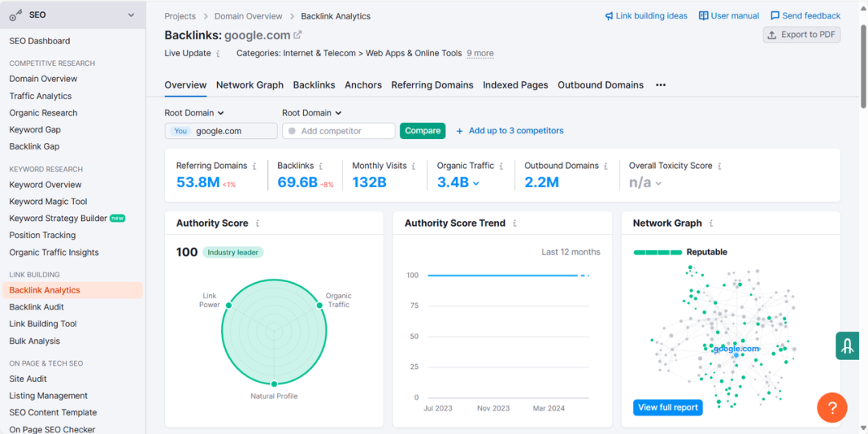Screen dimensions: 868x434
Task: Click the 69.6B Backlinks value
Action: pos(297,182)
